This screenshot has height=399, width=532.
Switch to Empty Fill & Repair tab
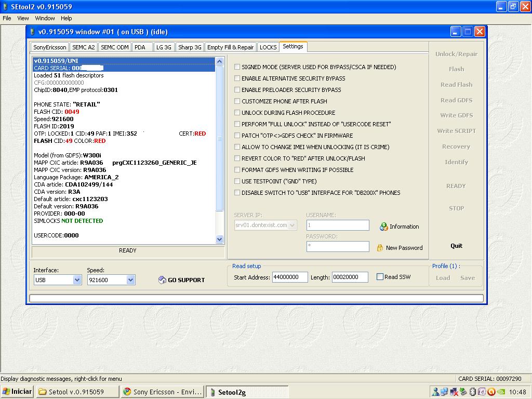tap(230, 47)
